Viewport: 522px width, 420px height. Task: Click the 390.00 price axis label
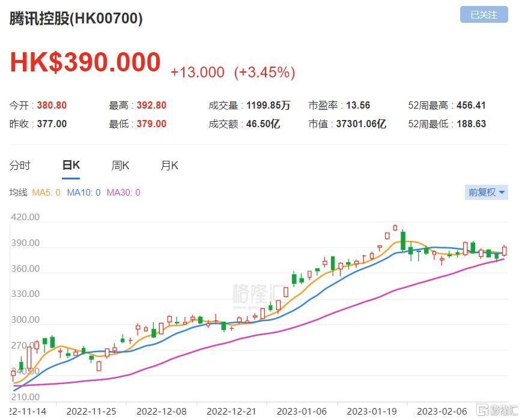pos(25,243)
